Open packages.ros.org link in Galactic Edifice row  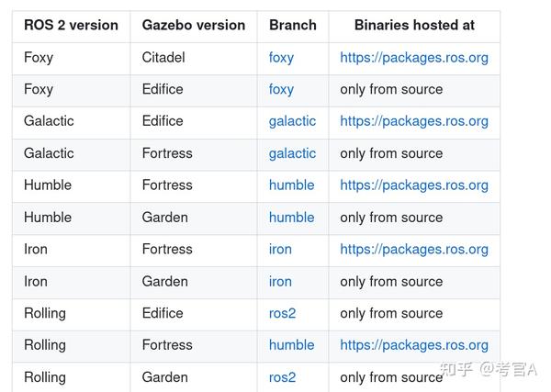tap(413, 121)
